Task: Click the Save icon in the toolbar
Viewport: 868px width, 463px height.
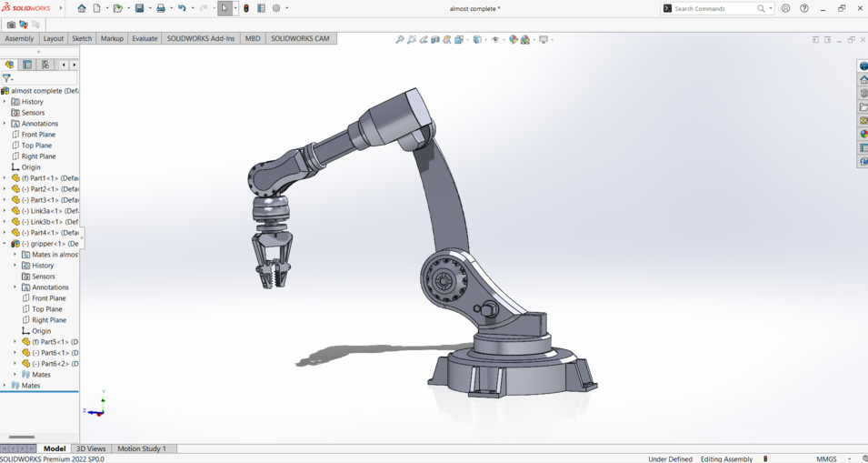Action: [139, 8]
